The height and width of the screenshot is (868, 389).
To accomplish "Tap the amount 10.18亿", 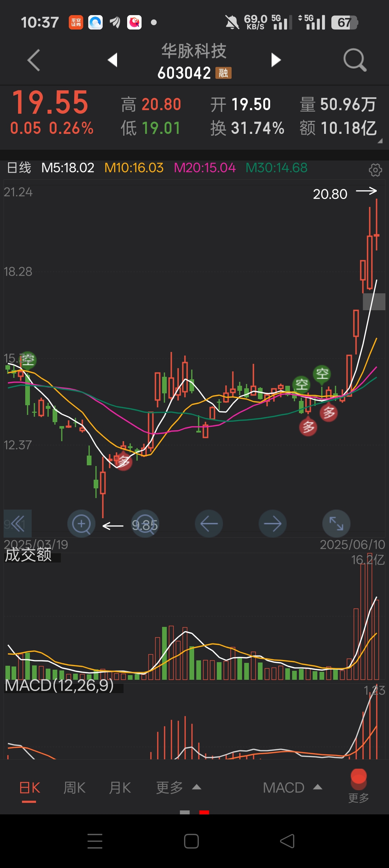I will tap(349, 128).
